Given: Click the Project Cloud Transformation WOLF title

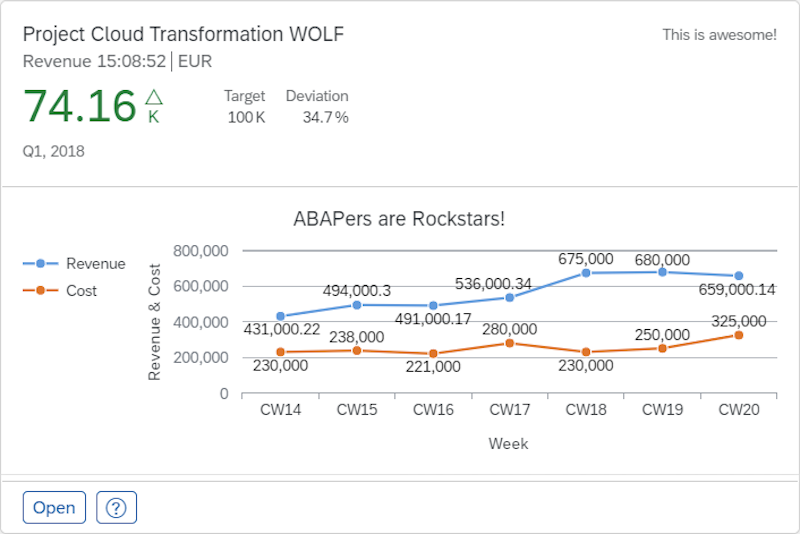Looking at the screenshot, I should [183, 35].
